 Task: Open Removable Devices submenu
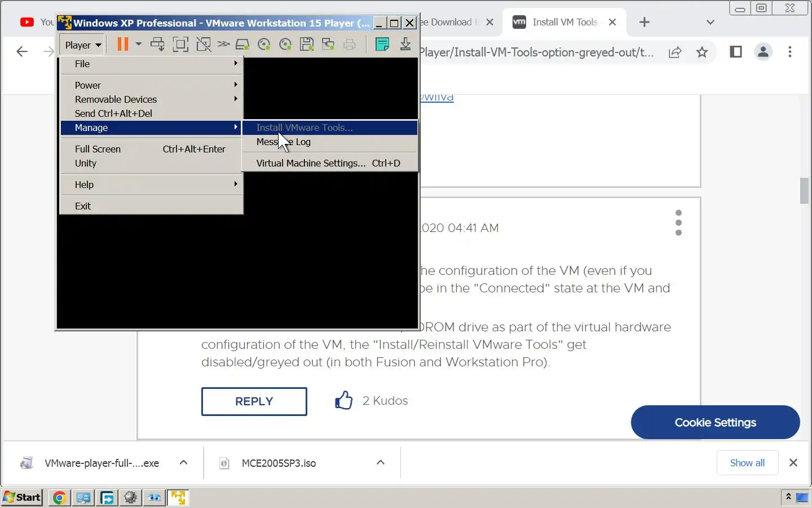tap(152, 99)
